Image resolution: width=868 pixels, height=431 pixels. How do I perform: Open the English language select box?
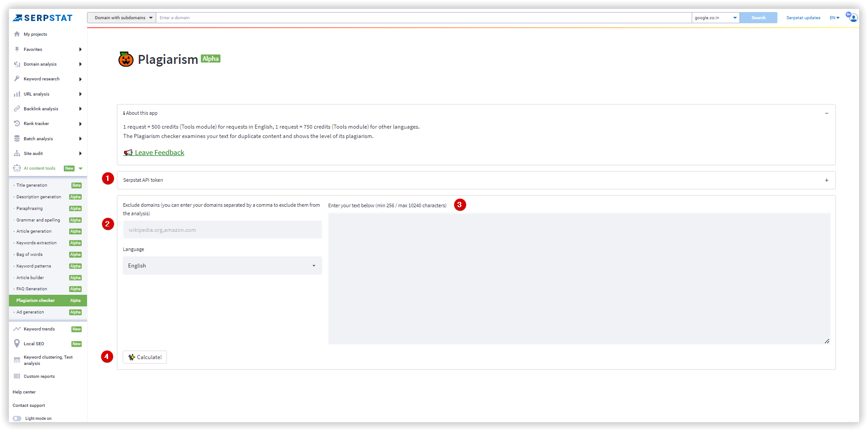(x=222, y=266)
